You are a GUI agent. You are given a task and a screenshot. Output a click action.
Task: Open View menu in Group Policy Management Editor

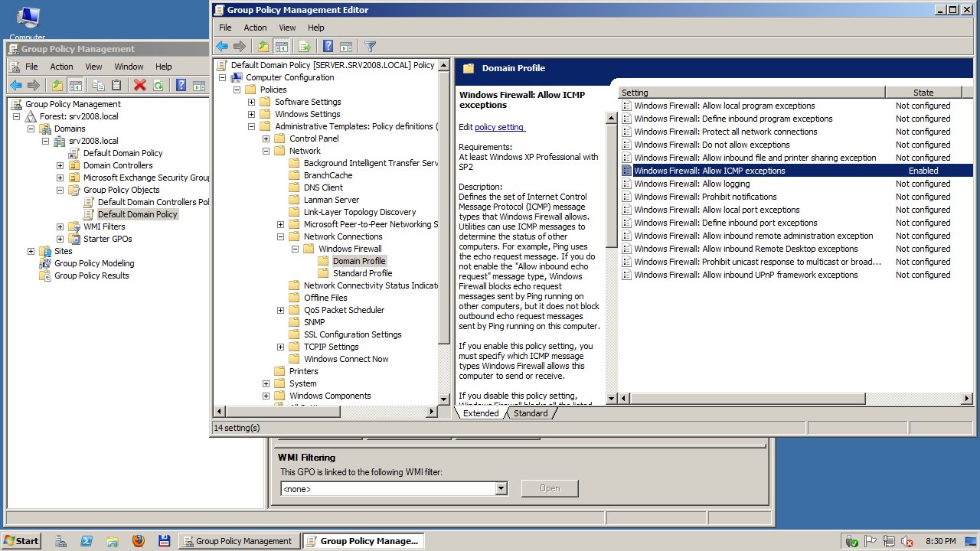[287, 28]
